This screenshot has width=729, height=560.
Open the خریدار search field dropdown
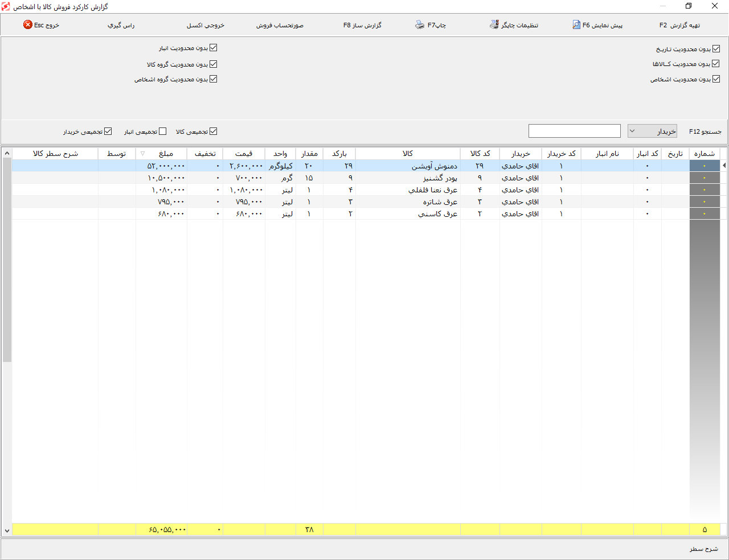(x=652, y=131)
